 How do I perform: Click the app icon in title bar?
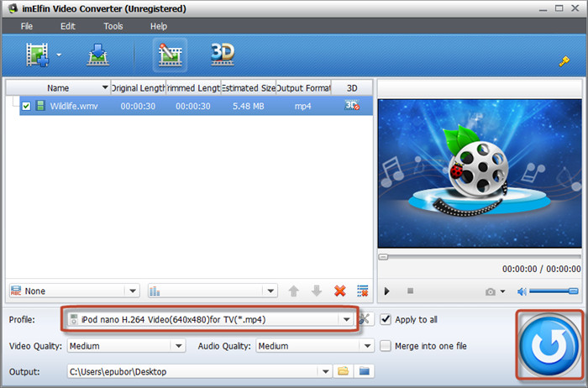tap(13, 8)
